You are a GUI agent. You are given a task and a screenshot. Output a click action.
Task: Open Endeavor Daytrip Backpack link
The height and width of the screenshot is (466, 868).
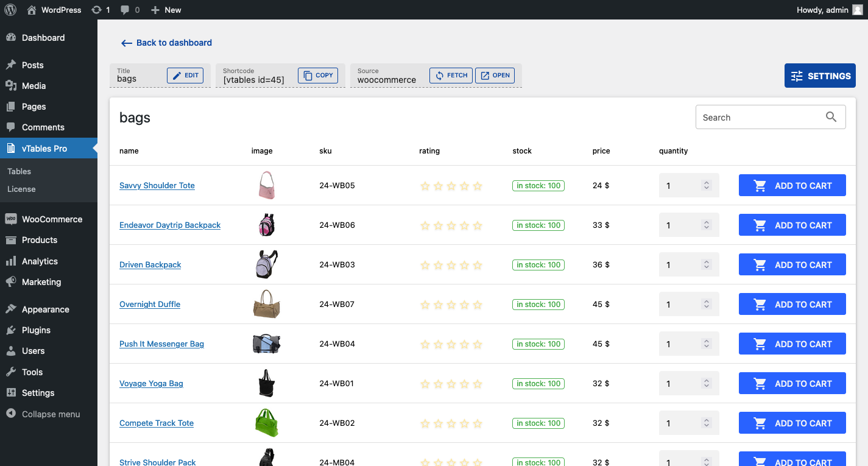tap(170, 225)
